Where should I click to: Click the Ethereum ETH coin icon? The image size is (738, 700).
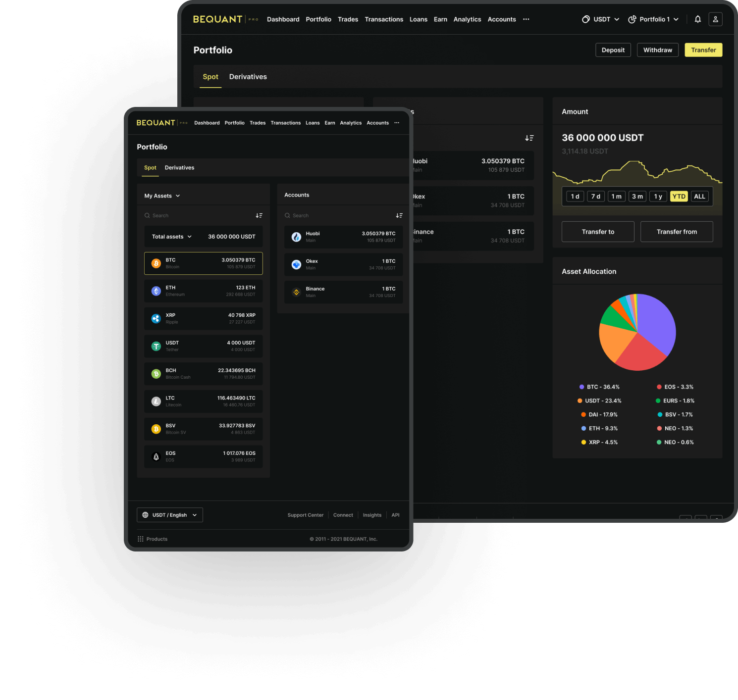click(x=156, y=291)
